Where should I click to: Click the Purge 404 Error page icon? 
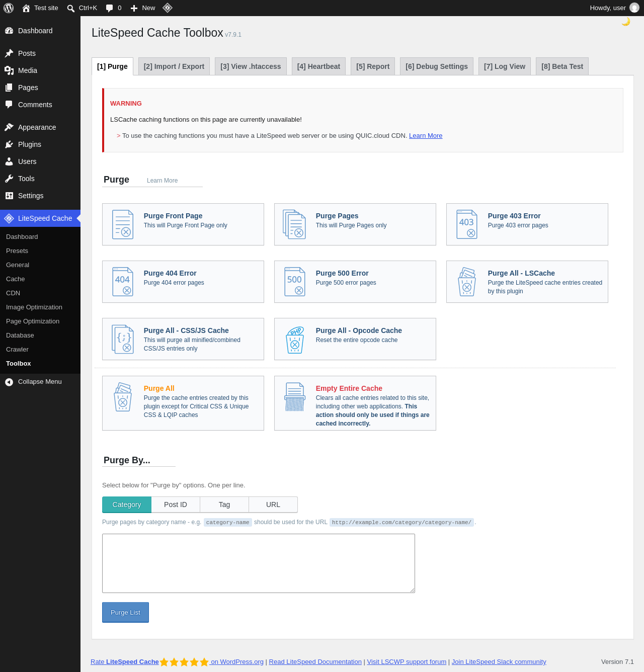[x=123, y=282]
